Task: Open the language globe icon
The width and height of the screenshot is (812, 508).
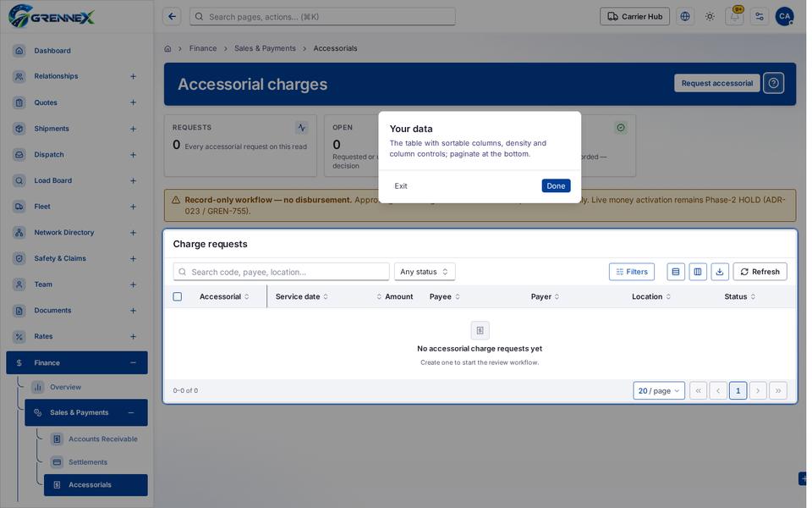Action: [x=684, y=17]
